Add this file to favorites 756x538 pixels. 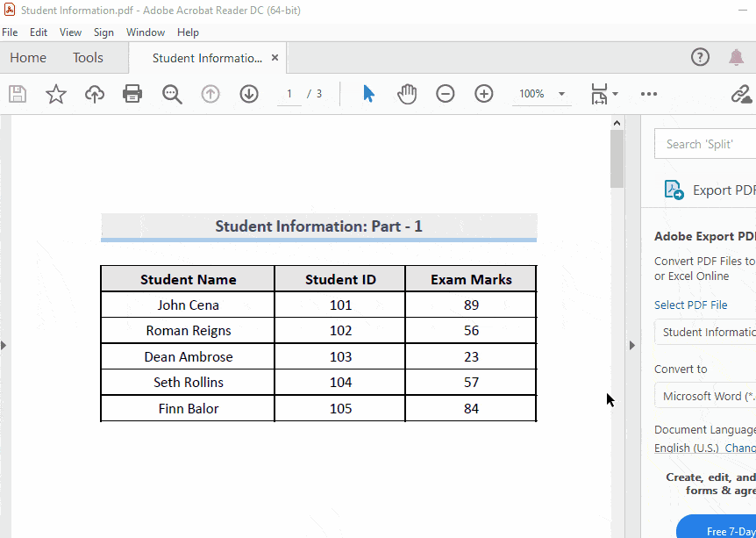56,94
